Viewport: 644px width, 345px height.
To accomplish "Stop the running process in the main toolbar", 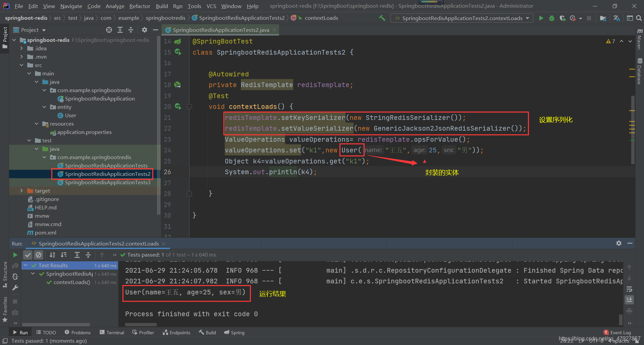I will [x=589, y=18].
